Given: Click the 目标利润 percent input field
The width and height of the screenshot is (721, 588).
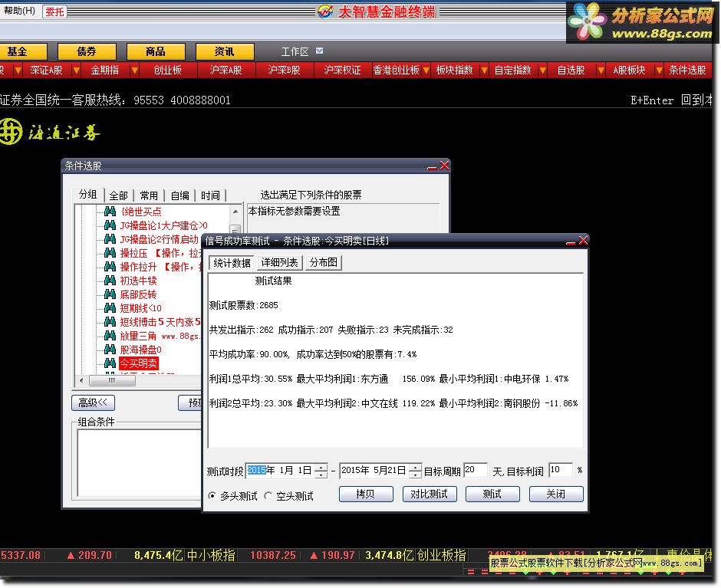Looking at the screenshot, I should coord(561,470).
